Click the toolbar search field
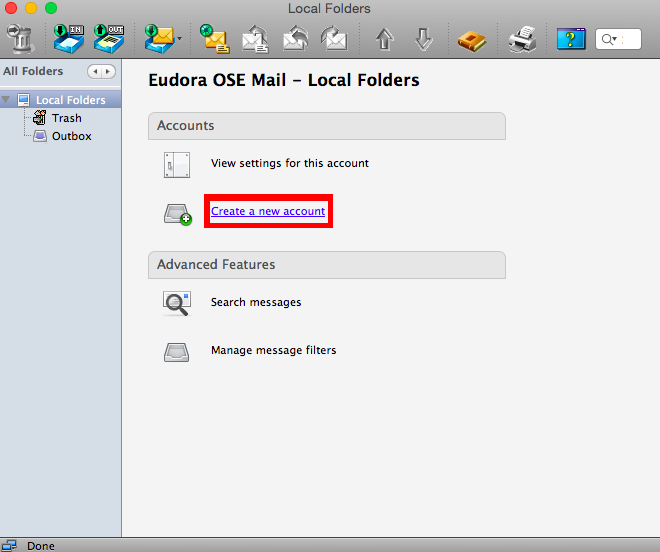660x552 pixels. (x=618, y=39)
